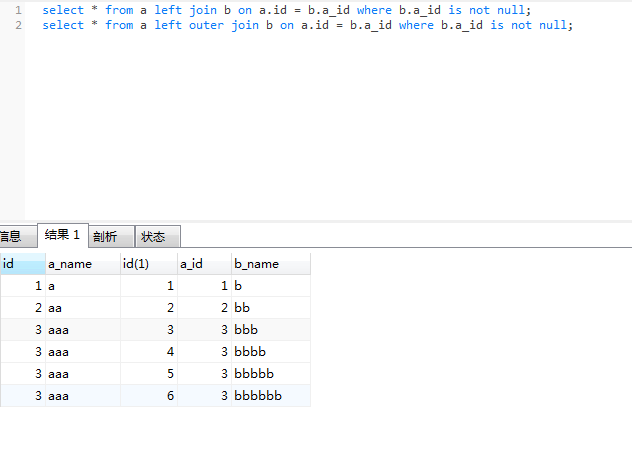Click 'null;' at end of line 1
Screen dimensions: 632x450
coord(514,10)
